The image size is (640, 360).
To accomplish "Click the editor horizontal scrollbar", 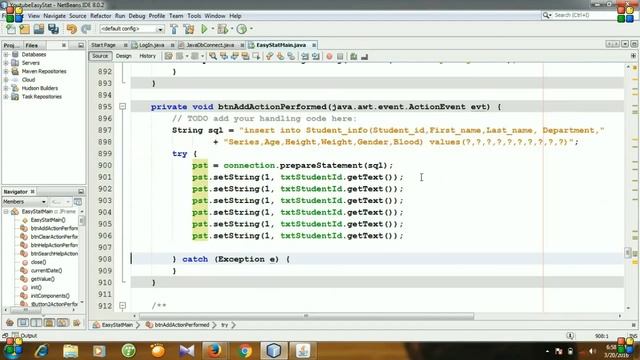I will pyautogui.click(x=306, y=316).
